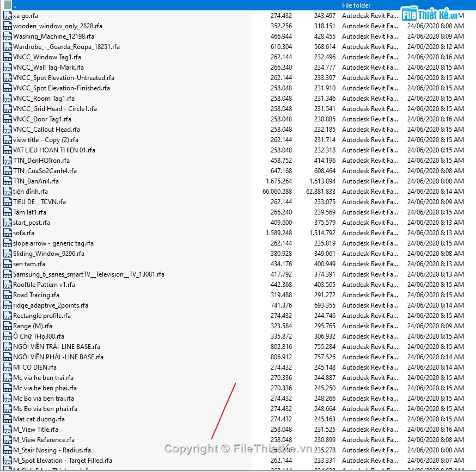This screenshot has width=476, height=472.
Task: Click M_Spot Elevation - Target Filled.rfa
Action: [63, 461]
